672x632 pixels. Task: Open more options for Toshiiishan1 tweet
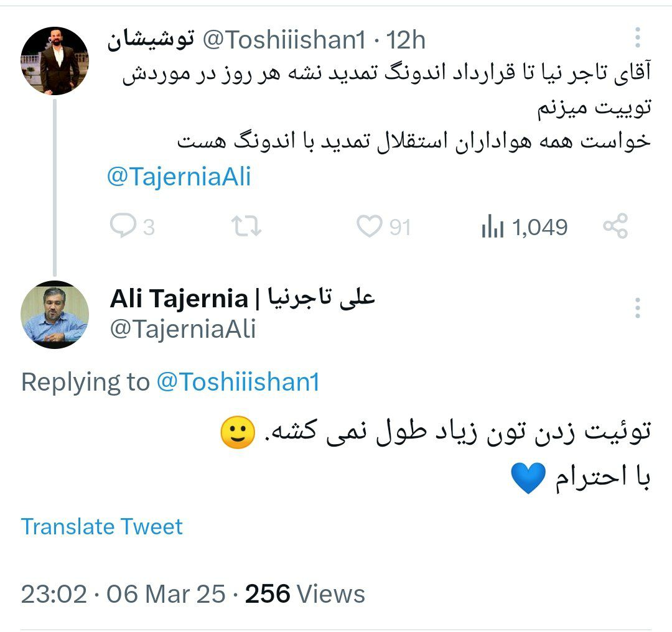coord(638,39)
